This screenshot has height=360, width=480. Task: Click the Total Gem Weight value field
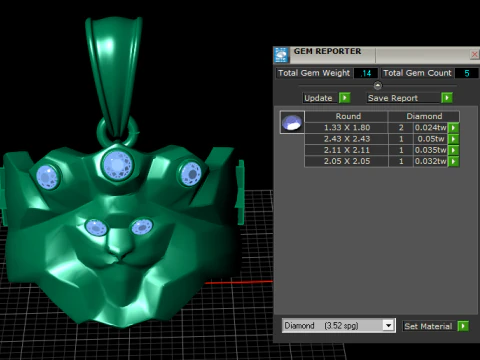tap(366, 73)
